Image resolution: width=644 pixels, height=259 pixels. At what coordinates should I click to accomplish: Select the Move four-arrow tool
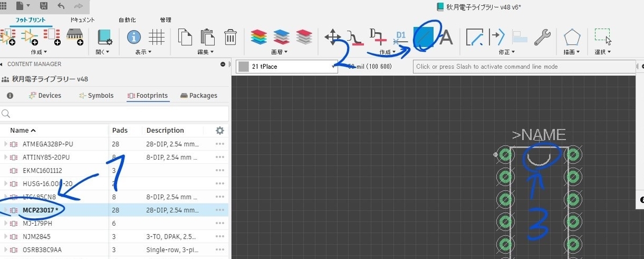(x=333, y=37)
